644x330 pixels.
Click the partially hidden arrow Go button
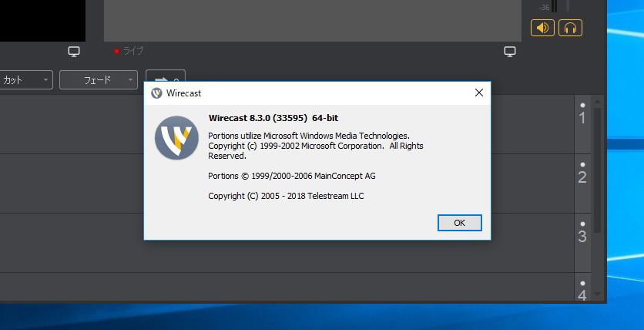(x=166, y=76)
